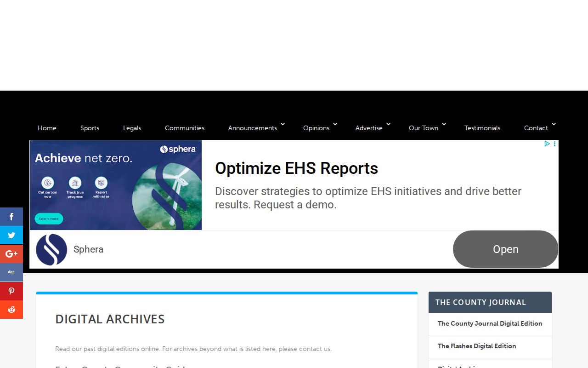Open the ad options three-dot icon

tap(555, 144)
